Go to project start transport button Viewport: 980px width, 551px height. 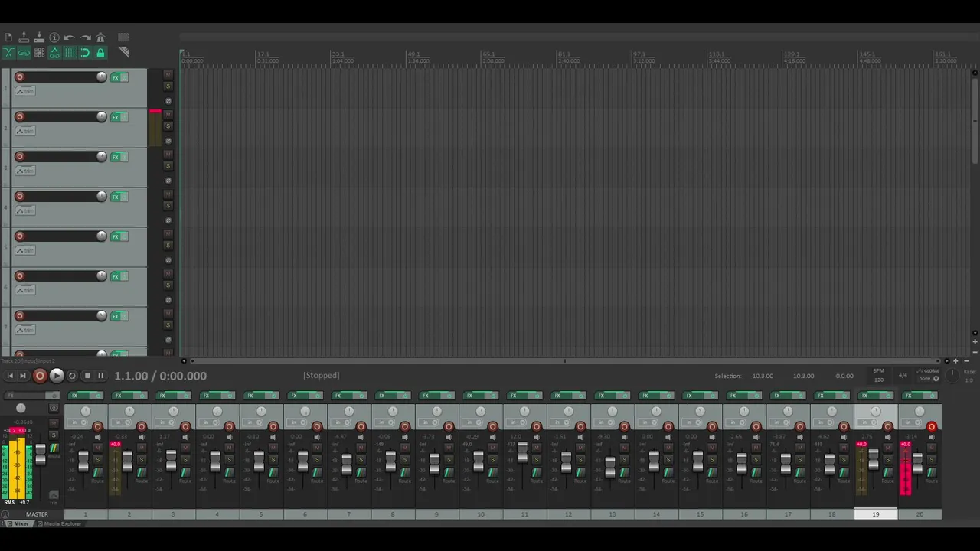coord(10,376)
